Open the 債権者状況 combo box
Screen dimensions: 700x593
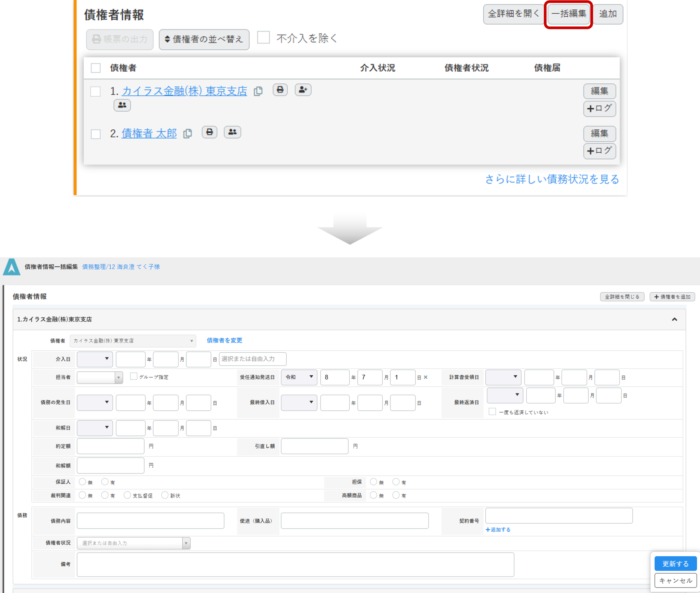point(133,543)
